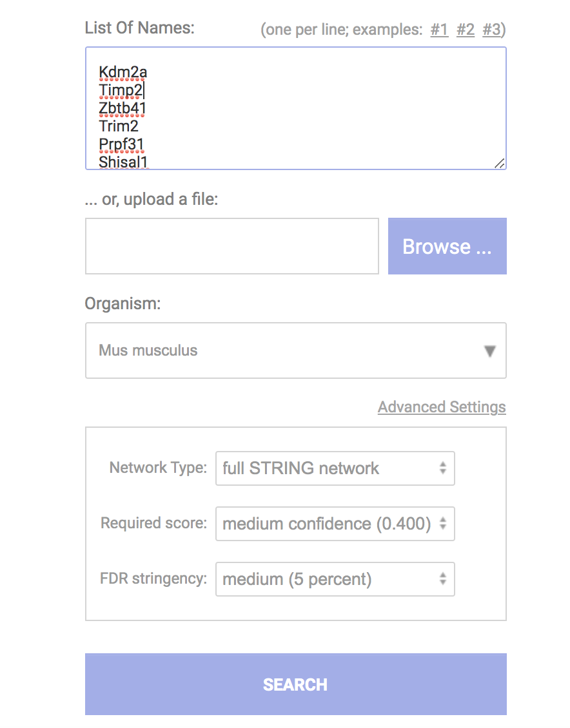Click the upload file input box
The width and height of the screenshot is (570, 728).
(x=231, y=246)
